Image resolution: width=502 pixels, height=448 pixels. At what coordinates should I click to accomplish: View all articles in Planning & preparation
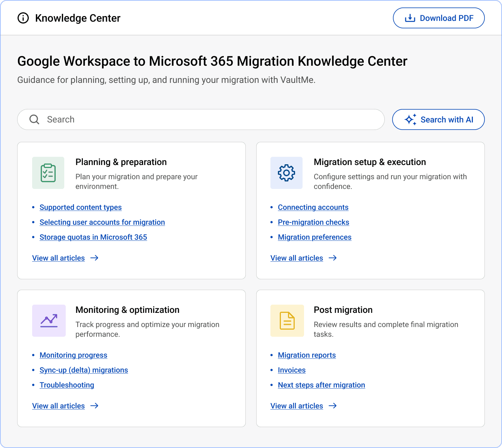tap(59, 258)
